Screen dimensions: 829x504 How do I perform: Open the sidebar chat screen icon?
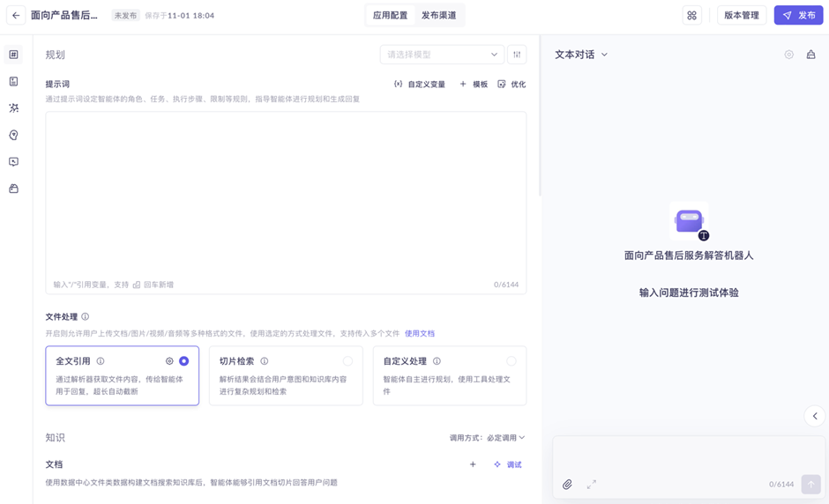coord(14,161)
